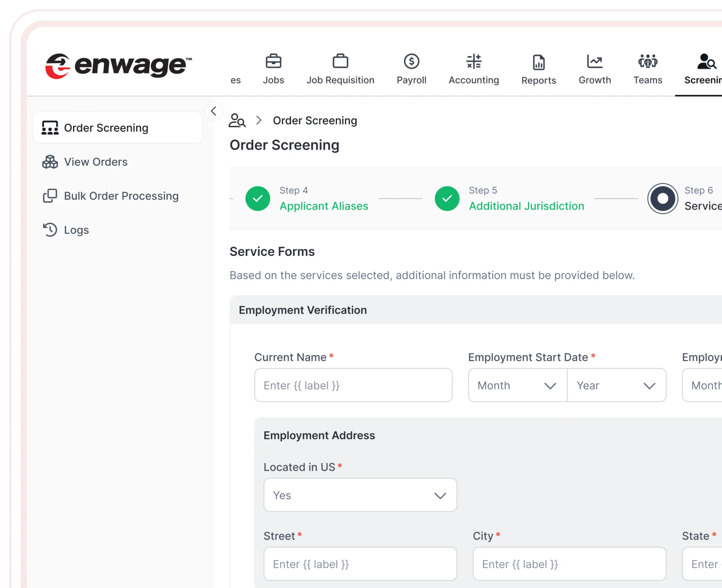Image resolution: width=722 pixels, height=588 pixels.
Task: Open Employment Start Date Month dropdown
Action: coord(517,385)
